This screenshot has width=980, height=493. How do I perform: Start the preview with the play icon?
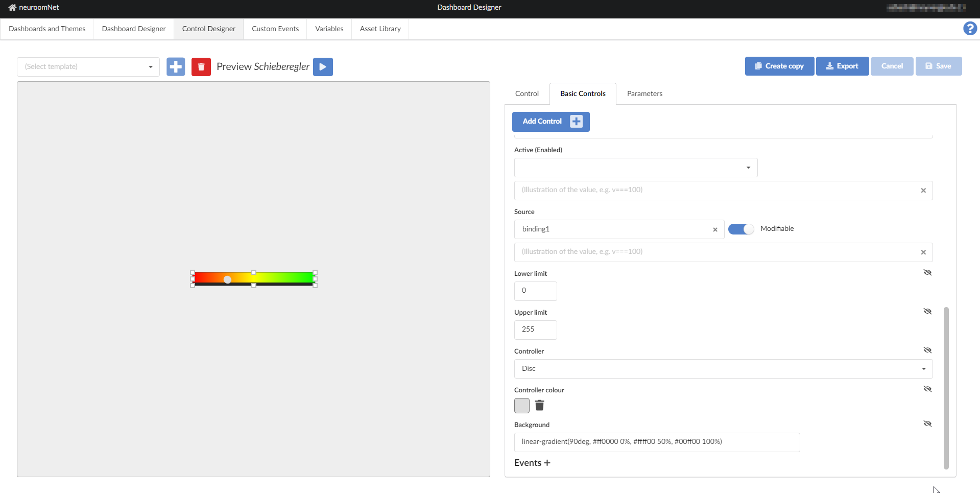[x=322, y=66]
